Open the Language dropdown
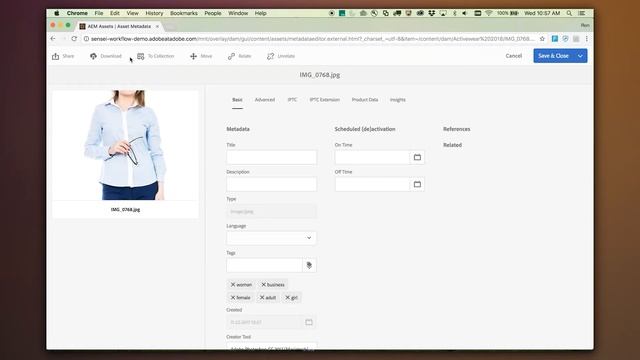 coord(271,238)
